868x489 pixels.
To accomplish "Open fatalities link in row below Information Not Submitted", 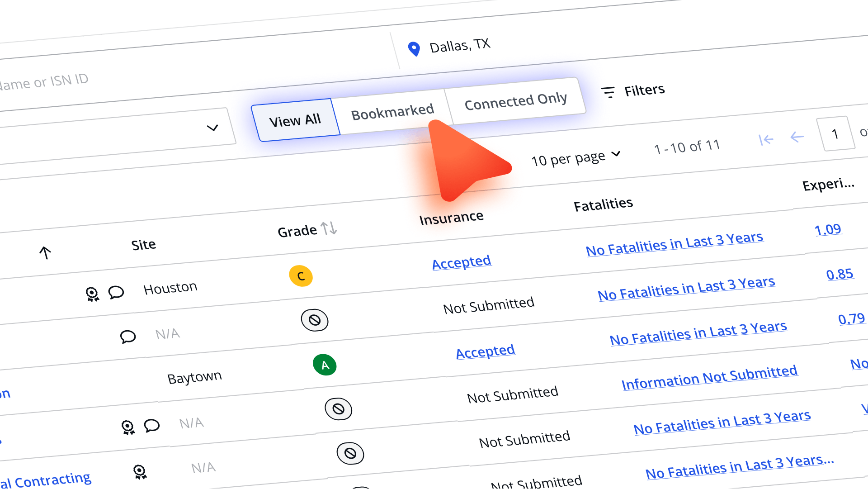I will coord(722,422).
